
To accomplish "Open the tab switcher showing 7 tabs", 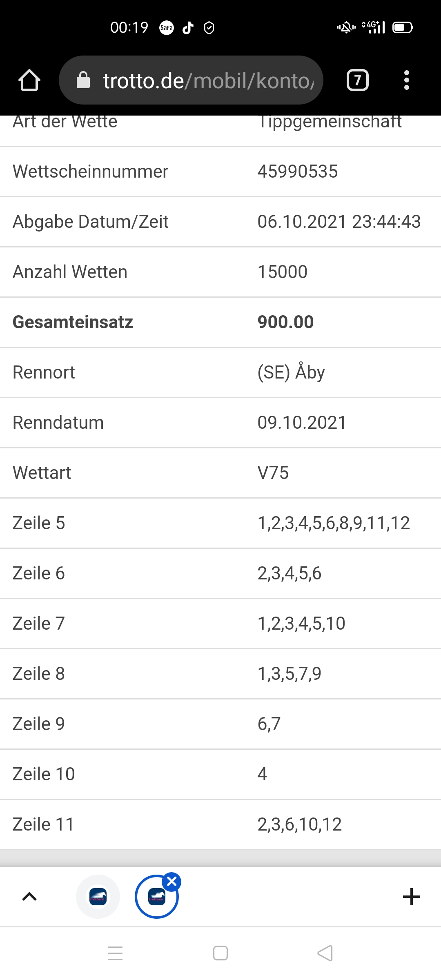I will pyautogui.click(x=358, y=80).
